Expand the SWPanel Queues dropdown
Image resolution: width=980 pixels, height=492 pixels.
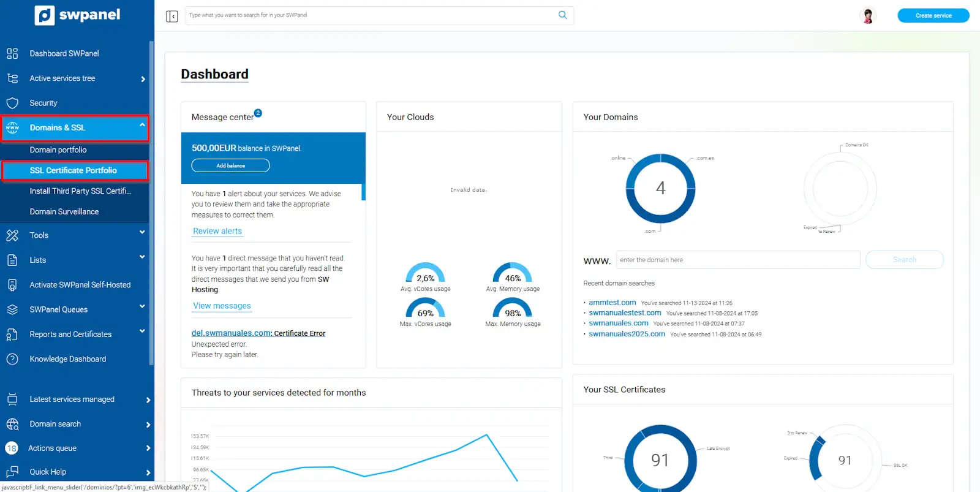pos(142,306)
